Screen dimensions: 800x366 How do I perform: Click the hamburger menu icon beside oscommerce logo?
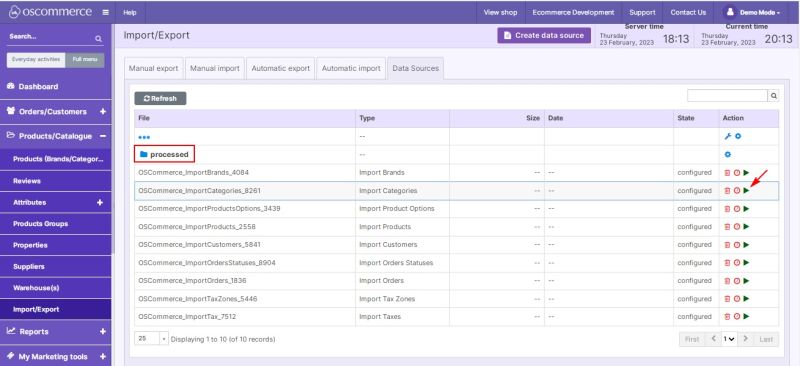106,12
